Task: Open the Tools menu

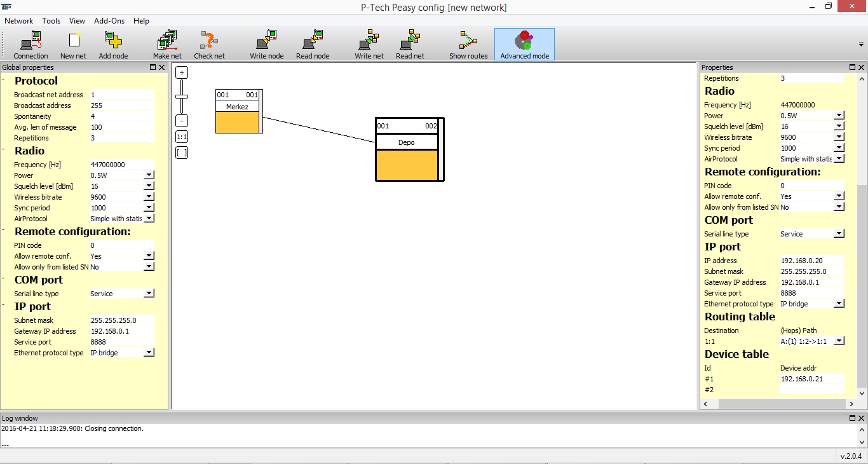Action: 51,21
